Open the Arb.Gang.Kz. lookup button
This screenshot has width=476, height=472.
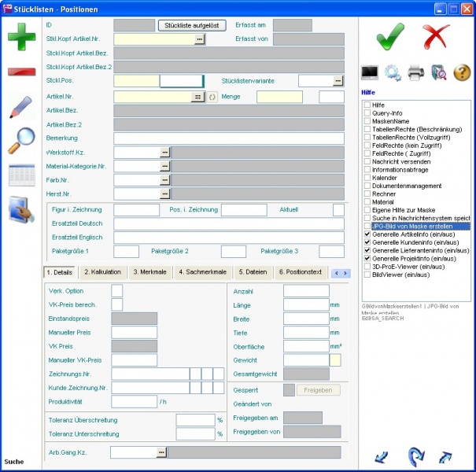[x=161, y=452]
